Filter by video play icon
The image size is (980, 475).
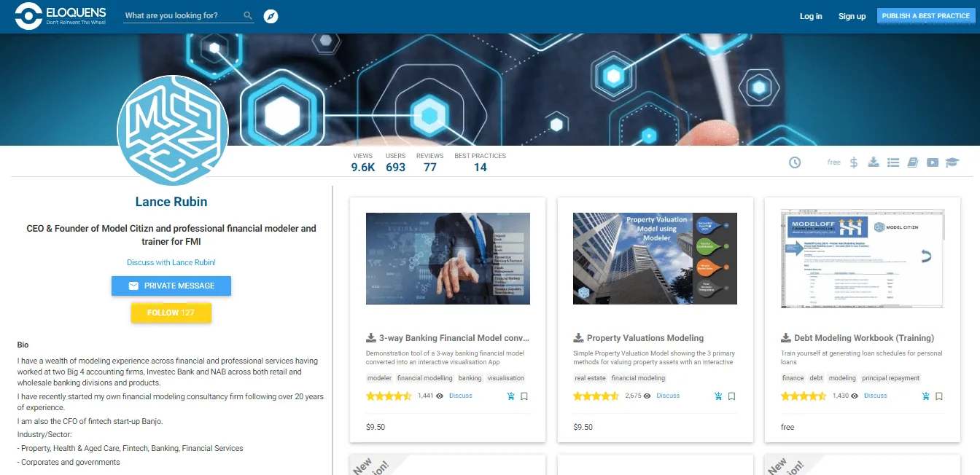933,162
